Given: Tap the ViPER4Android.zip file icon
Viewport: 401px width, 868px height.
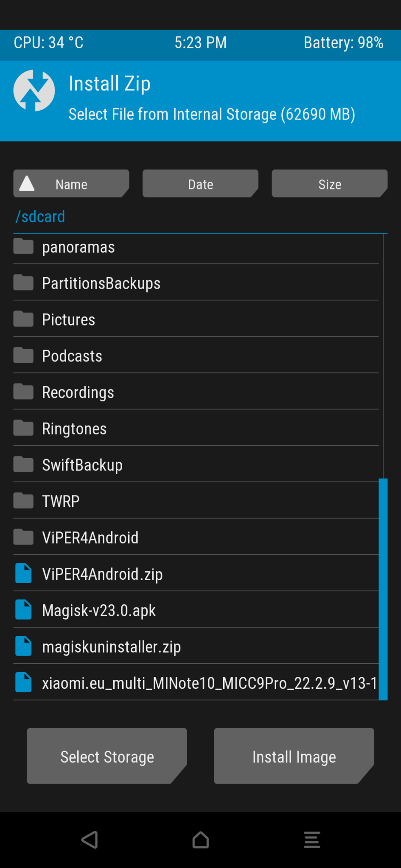Looking at the screenshot, I should coord(23,573).
